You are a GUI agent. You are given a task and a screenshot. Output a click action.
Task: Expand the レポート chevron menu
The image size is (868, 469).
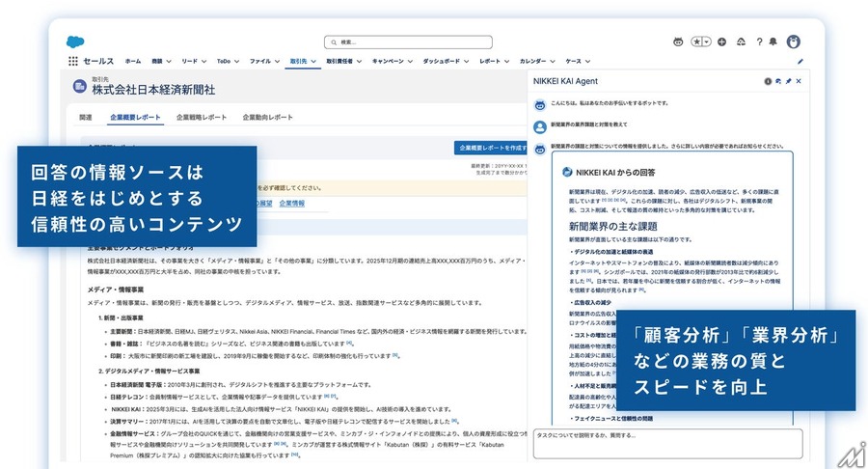506,62
